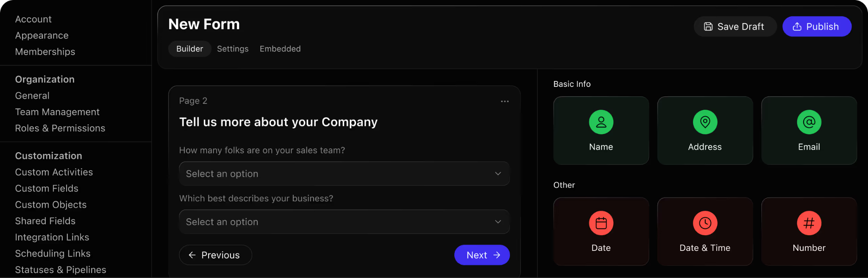Edit the page title heading text
This screenshot has height=278, width=868.
pyautogui.click(x=278, y=122)
